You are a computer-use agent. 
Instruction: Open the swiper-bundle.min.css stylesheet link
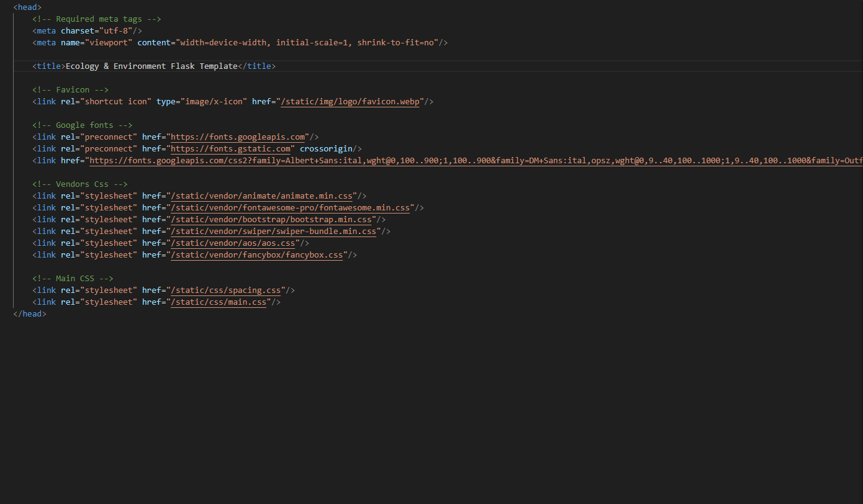274,231
